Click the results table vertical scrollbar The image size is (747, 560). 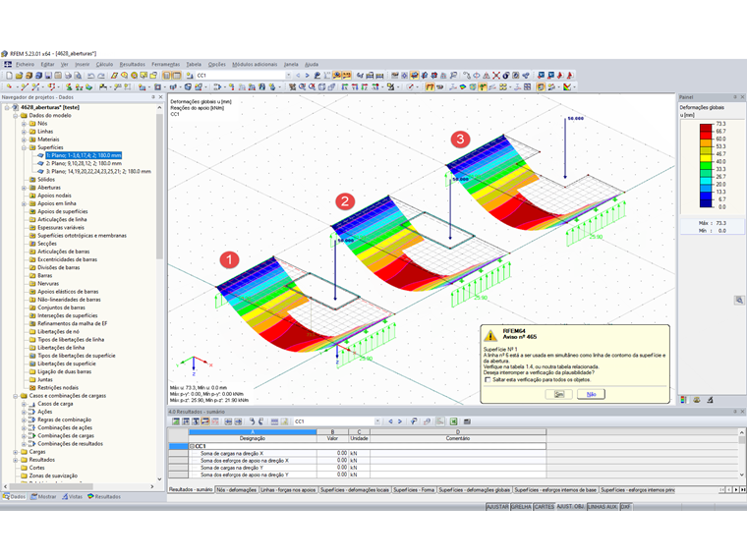pos(742,453)
